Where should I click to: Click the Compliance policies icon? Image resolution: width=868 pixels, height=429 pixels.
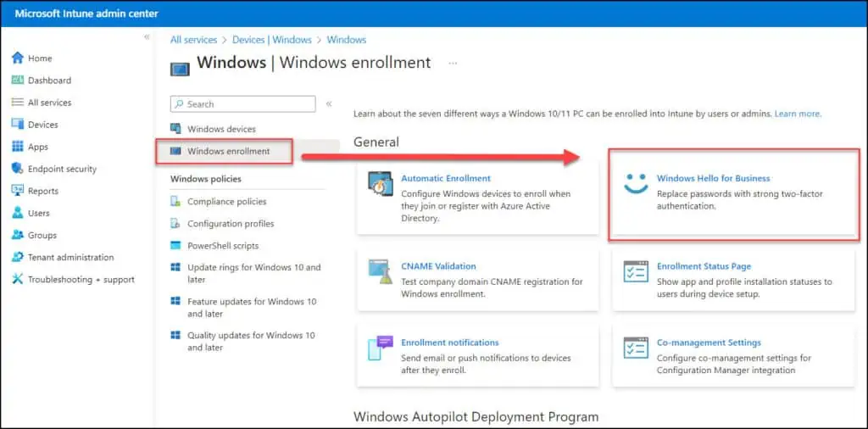point(175,202)
